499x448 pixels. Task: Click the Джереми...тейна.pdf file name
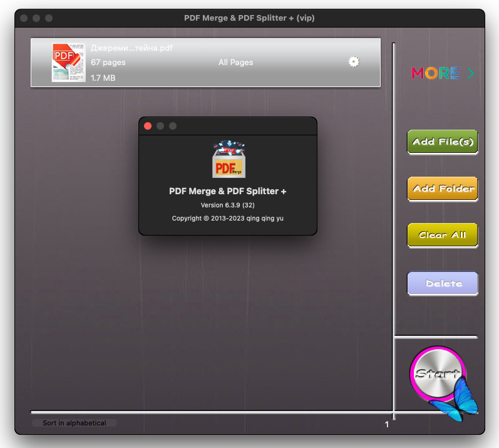point(131,48)
